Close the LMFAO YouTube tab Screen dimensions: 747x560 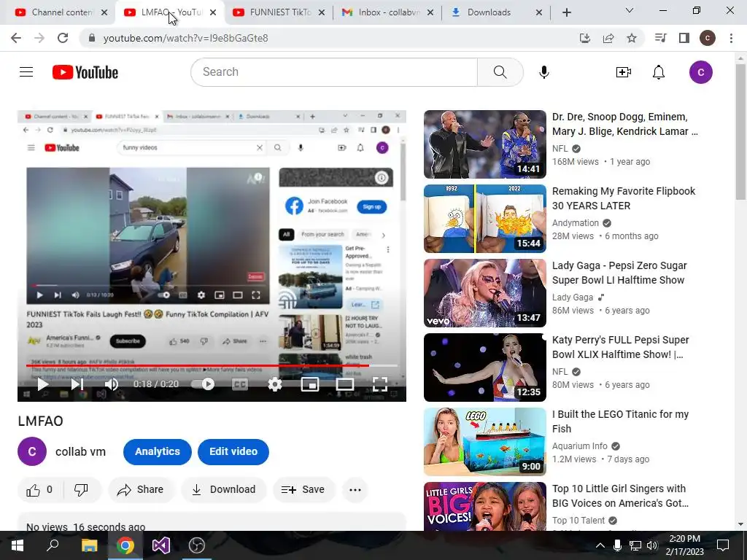pos(213,12)
